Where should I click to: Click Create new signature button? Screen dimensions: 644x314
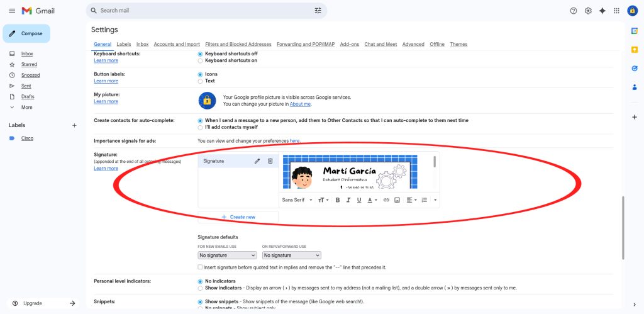pos(238,217)
